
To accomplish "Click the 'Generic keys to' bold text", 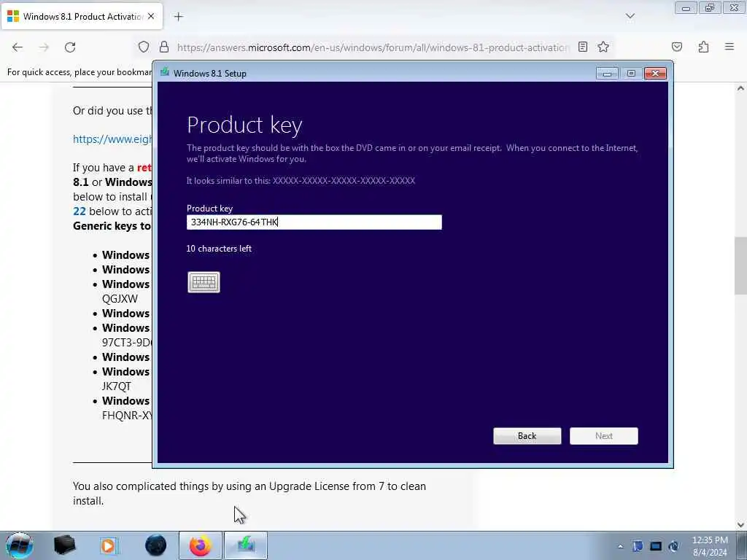I will click(112, 226).
